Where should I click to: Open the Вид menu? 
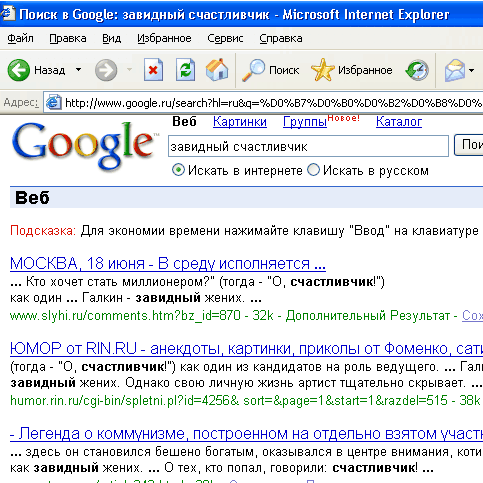point(111,38)
